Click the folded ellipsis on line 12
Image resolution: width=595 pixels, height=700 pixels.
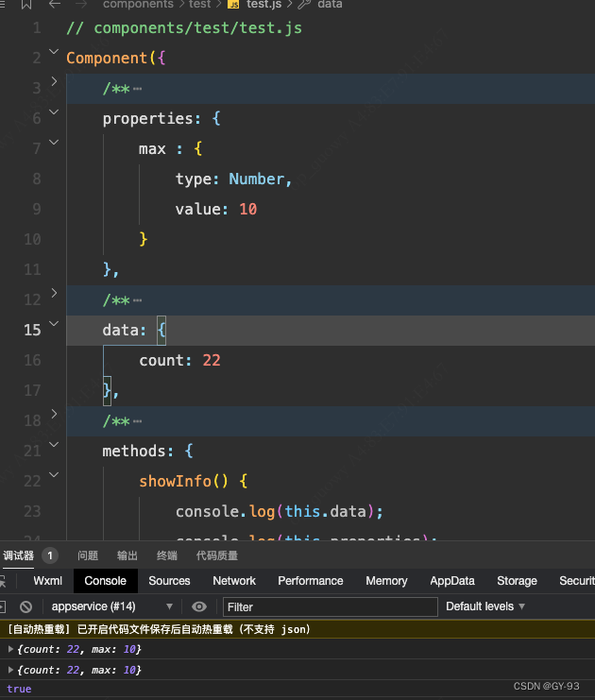coord(138,300)
